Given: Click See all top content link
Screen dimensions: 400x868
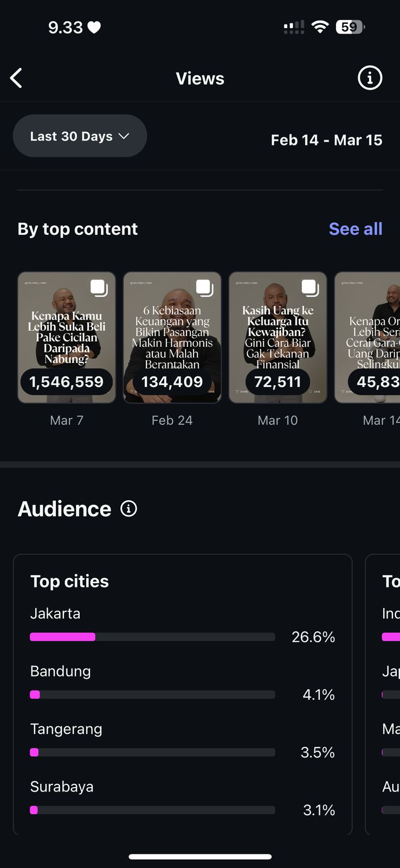Looking at the screenshot, I should point(356,229).
